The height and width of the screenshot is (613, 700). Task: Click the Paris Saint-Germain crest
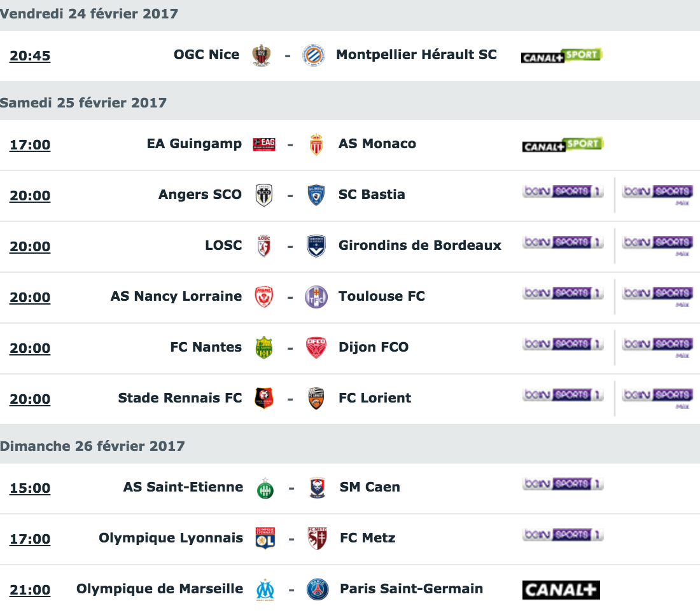[x=317, y=589]
